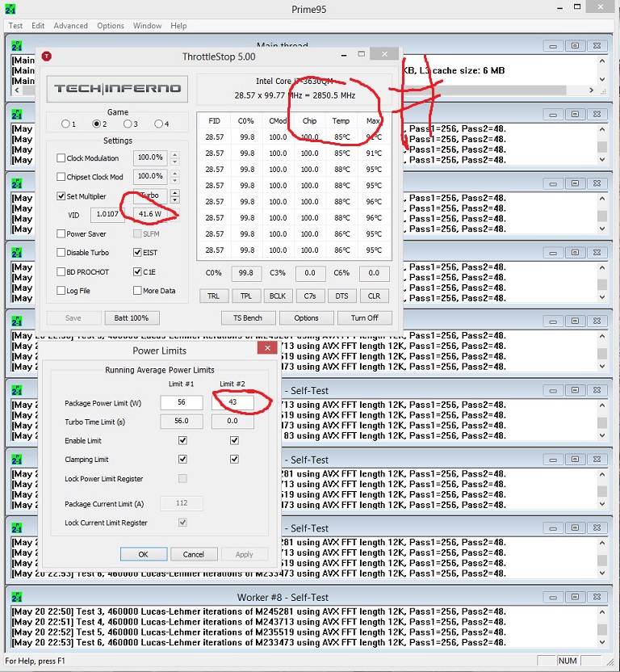
Task: Select profile radio button 2
Action: pyautogui.click(x=97, y=124)
